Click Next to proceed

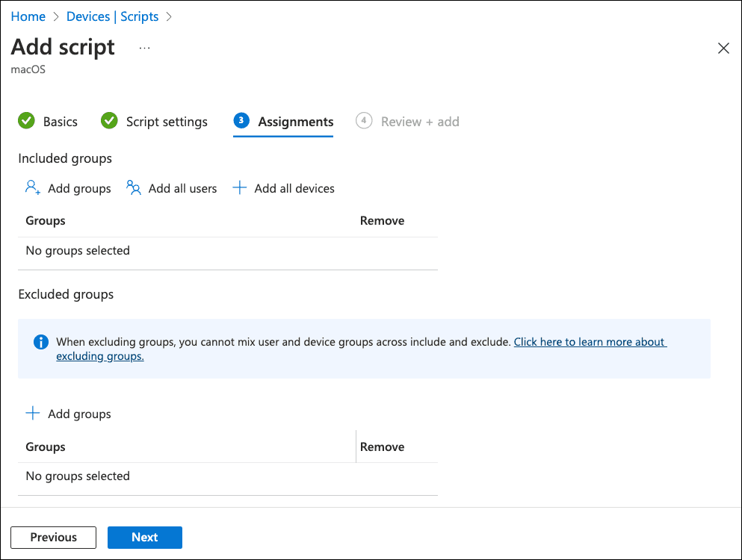tap(144, 537)
